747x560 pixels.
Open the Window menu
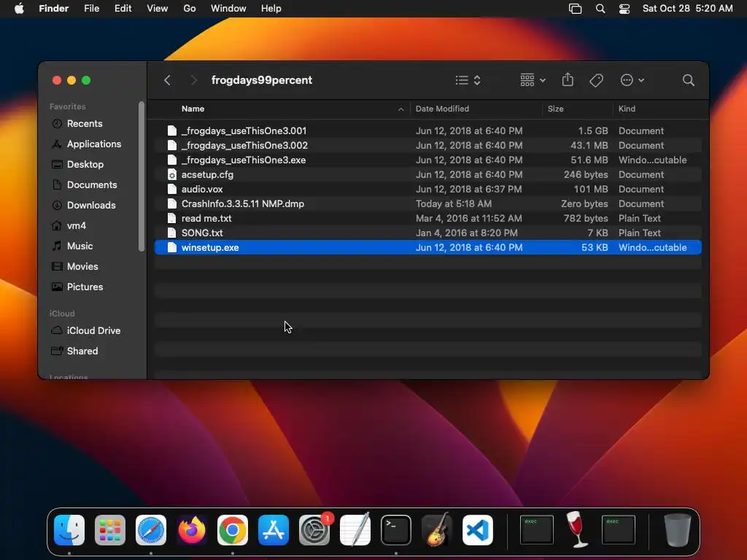pos(228,9)
